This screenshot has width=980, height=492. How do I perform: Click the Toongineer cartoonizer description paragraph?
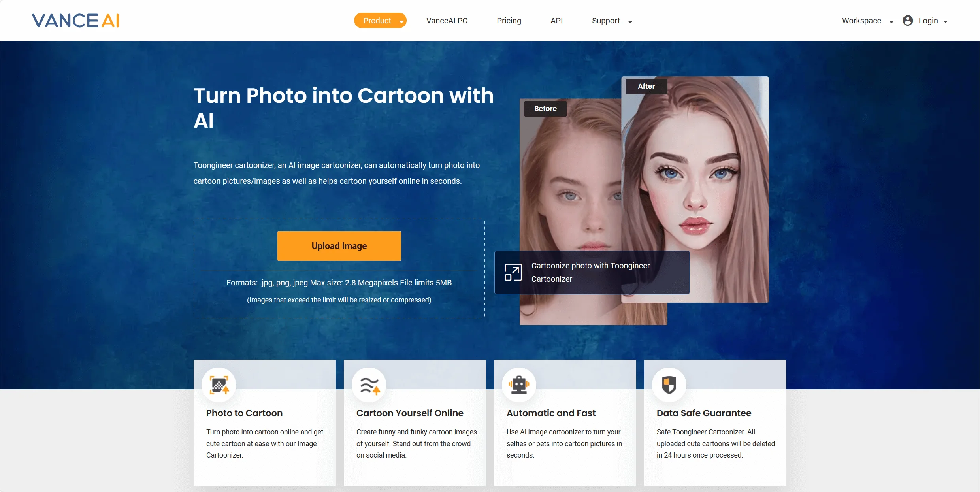pyautogui.click(x=337, y=173)
